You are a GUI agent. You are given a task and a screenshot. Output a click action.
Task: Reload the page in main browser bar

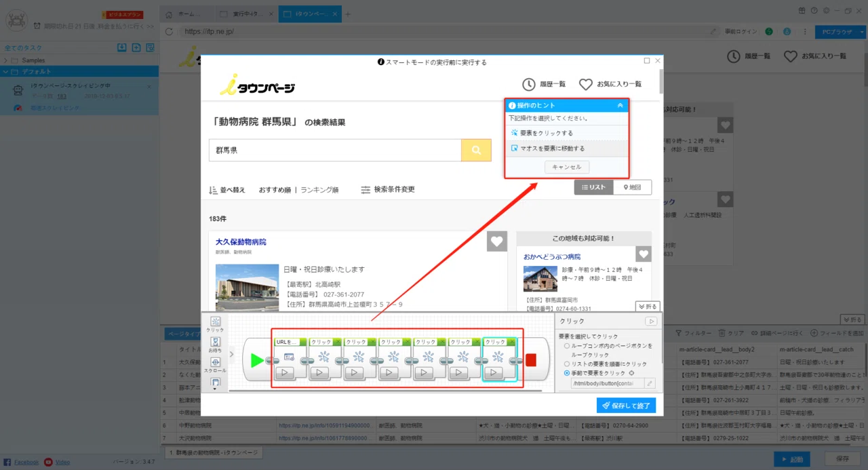[169, 31]
